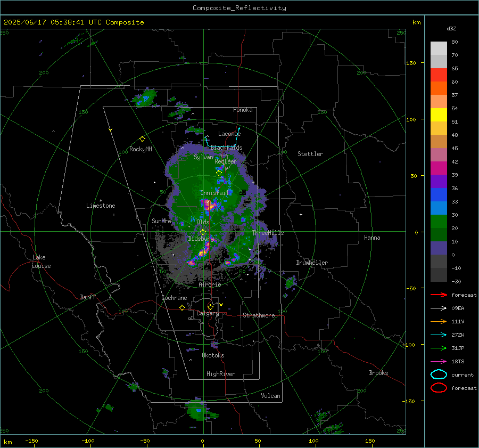The image size is (479, 448).
Task: Select the Sundre label
Action: [x=161, y=221]
